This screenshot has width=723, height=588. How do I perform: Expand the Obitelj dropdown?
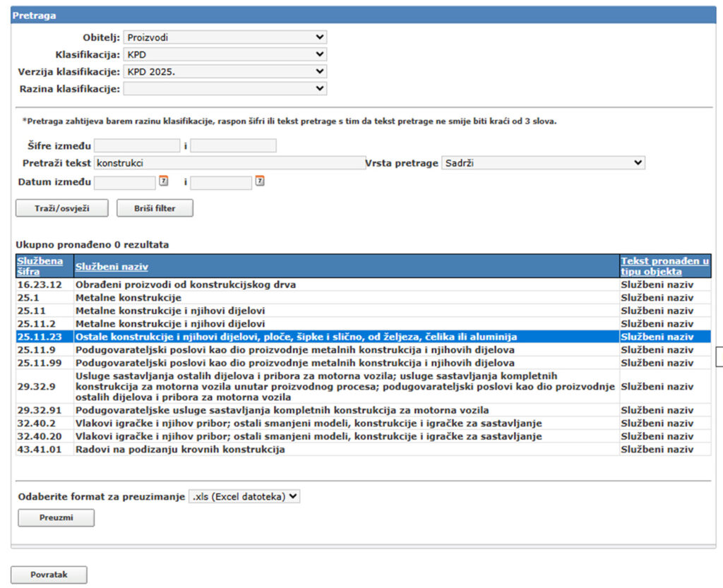click(225, 37)
